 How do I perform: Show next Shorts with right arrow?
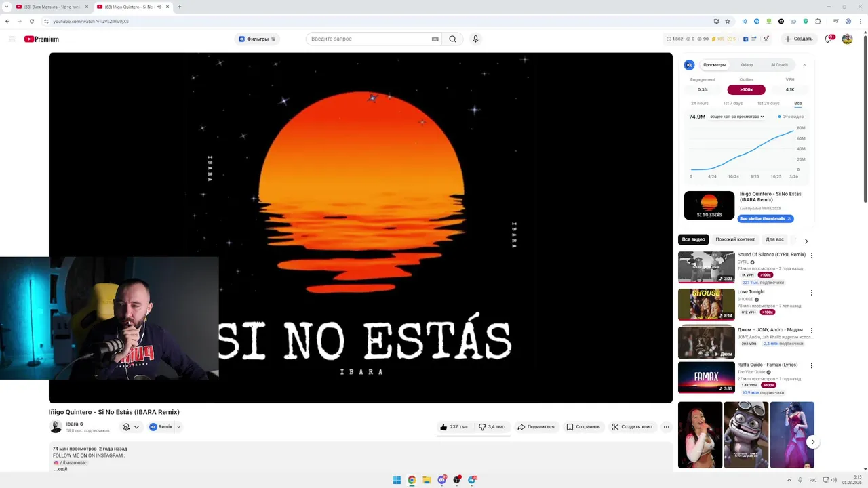point(812,442)
